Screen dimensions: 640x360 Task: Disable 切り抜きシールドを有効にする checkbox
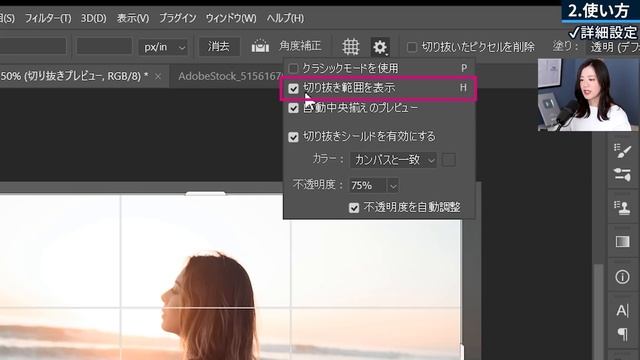(293, 137)
